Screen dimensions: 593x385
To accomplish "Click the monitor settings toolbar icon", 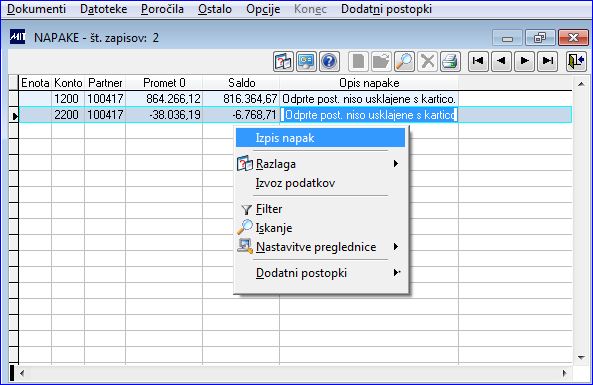I will click(306, 61).
